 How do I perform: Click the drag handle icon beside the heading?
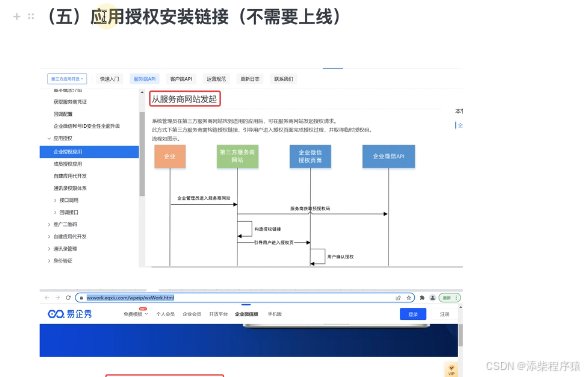pos(31,16)
